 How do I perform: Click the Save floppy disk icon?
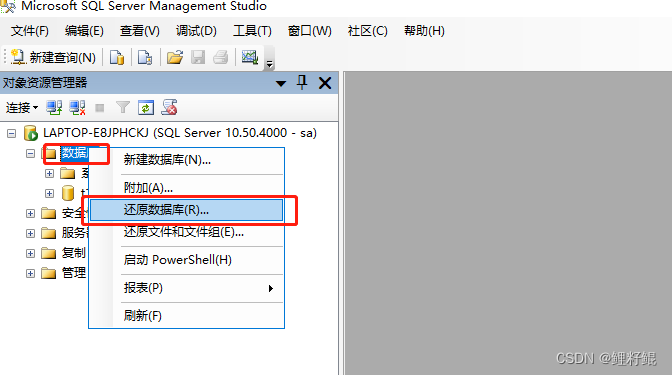198,57
